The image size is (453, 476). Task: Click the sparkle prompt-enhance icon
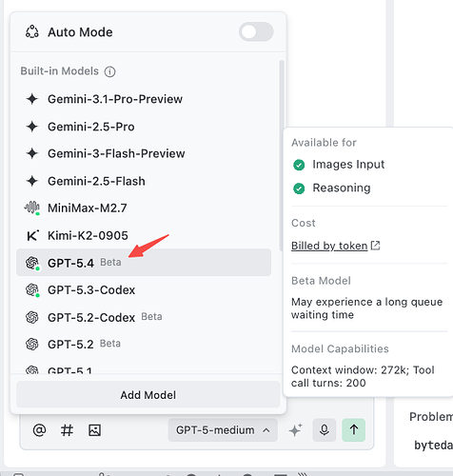(295, 430)
